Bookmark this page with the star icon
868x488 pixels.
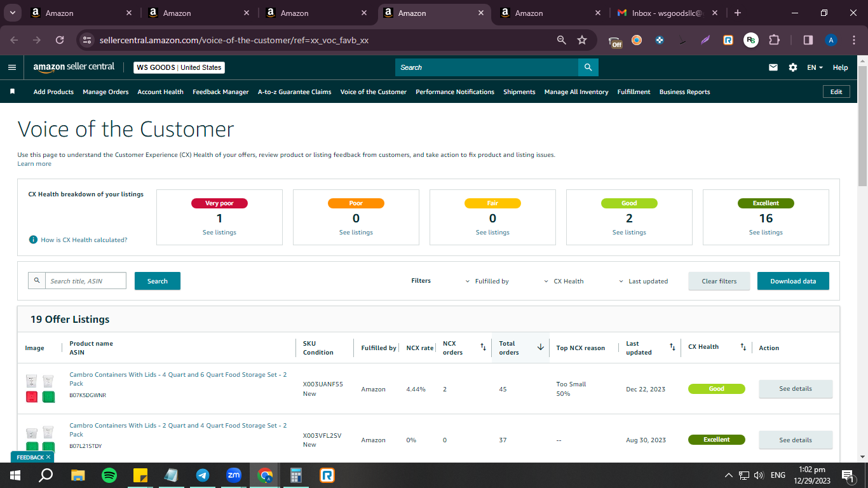pyautogui.click(x=582, y=40)
